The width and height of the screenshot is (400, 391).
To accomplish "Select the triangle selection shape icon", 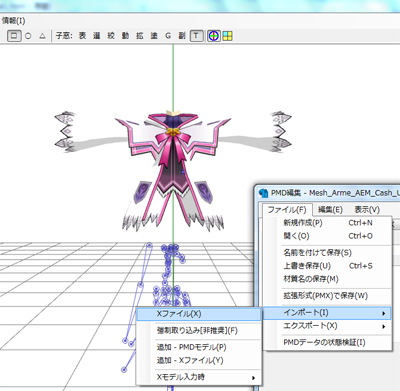I will [42, 36].
